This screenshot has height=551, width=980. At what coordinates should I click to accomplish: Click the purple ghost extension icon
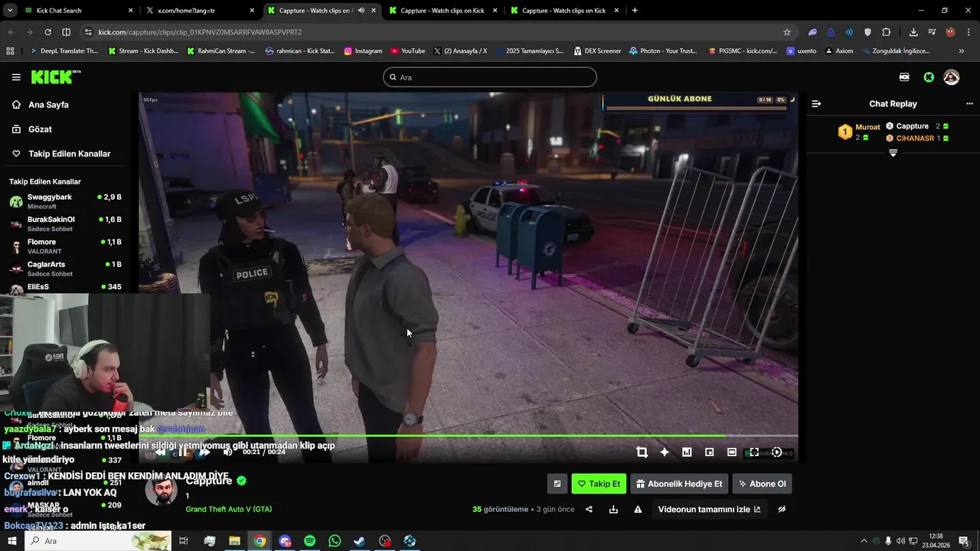tap(812, 32)
